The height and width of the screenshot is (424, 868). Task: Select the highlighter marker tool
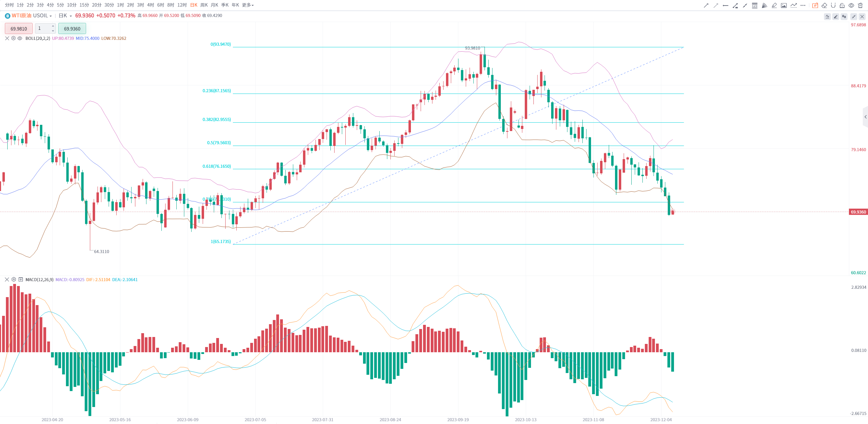(x=774, y=5)
